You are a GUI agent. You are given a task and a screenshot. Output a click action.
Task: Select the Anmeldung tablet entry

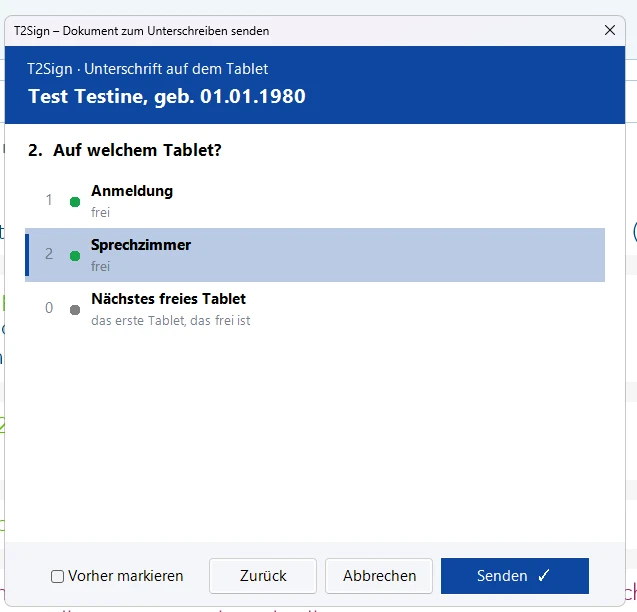(x=315, y=201)
